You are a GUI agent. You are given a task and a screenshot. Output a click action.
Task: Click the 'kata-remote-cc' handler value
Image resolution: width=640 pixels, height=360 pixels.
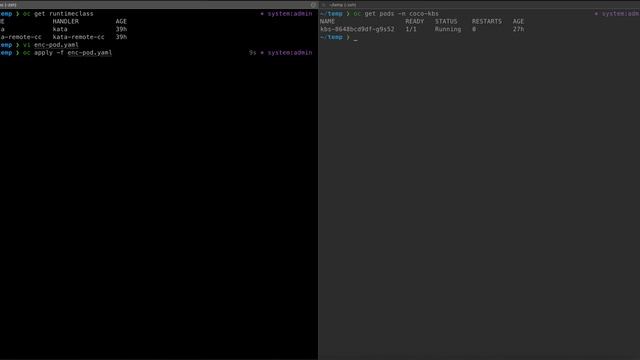78,37
